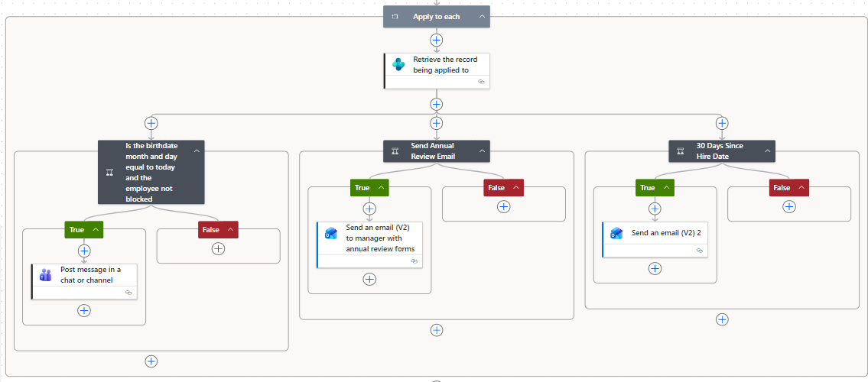Add action below Post message in a chat card

pos(84,311)
